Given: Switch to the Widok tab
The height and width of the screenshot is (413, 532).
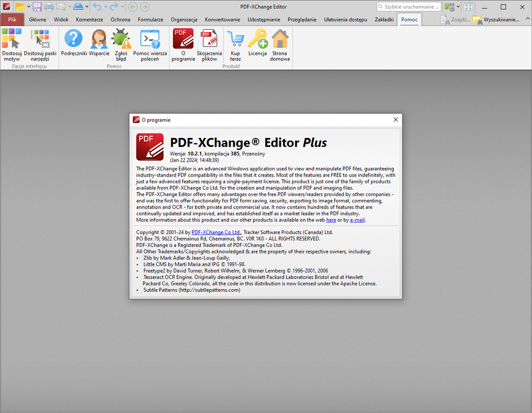Looking at the screenshot, I should pyautogui.click(x=61, y=20).
